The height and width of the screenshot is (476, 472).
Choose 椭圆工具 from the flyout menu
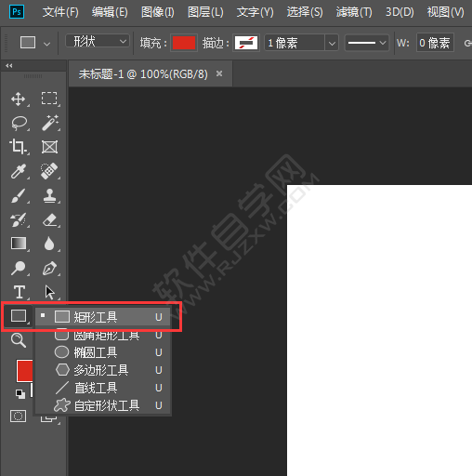103,352
